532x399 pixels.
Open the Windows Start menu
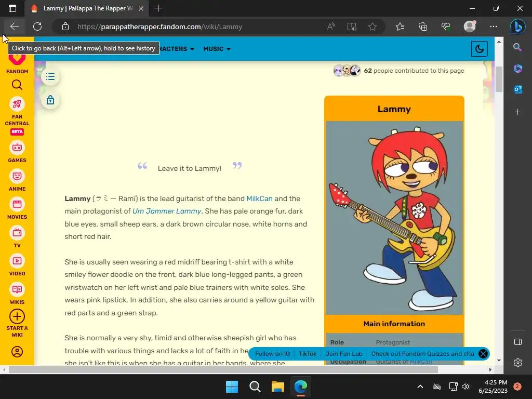232,387
